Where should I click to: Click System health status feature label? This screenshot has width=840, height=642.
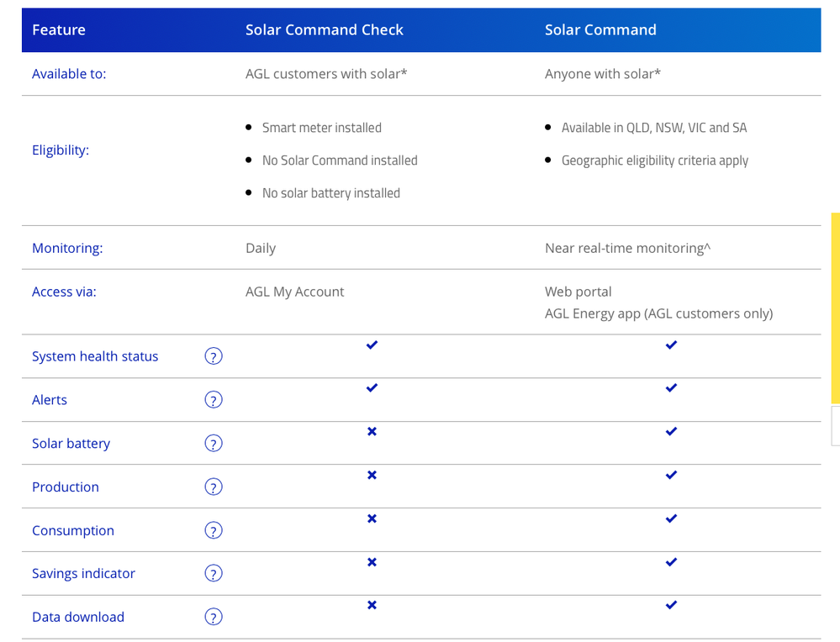[95, 356]
